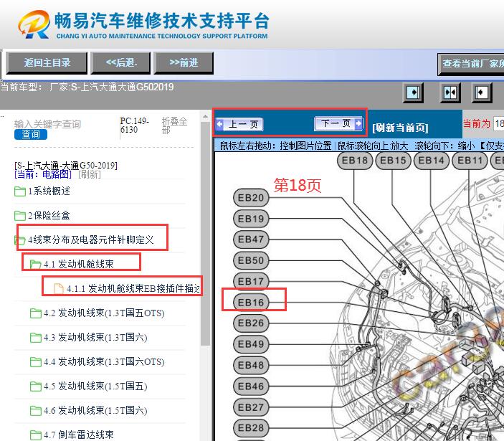Open the 查看当前厂家 button
The width and height of the screenshot is (504, 441).
pyautogui.click(x=471, y=65)
